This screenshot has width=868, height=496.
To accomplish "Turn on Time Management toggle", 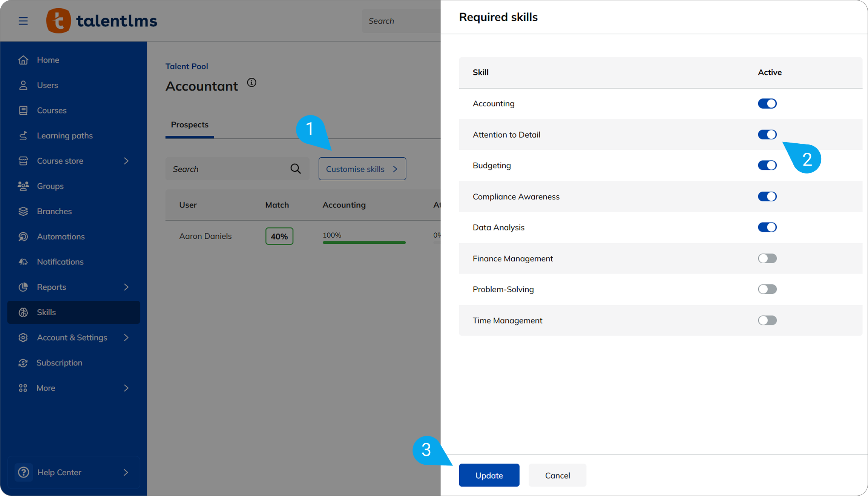I will [x=767, y=320].
